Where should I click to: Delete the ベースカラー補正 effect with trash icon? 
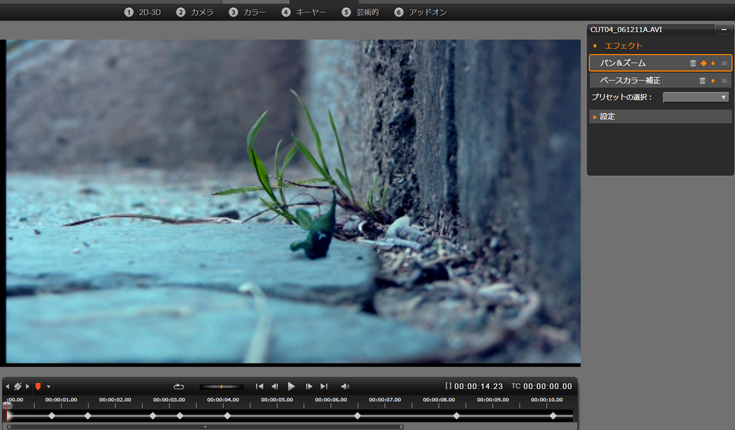click(702, 80)
